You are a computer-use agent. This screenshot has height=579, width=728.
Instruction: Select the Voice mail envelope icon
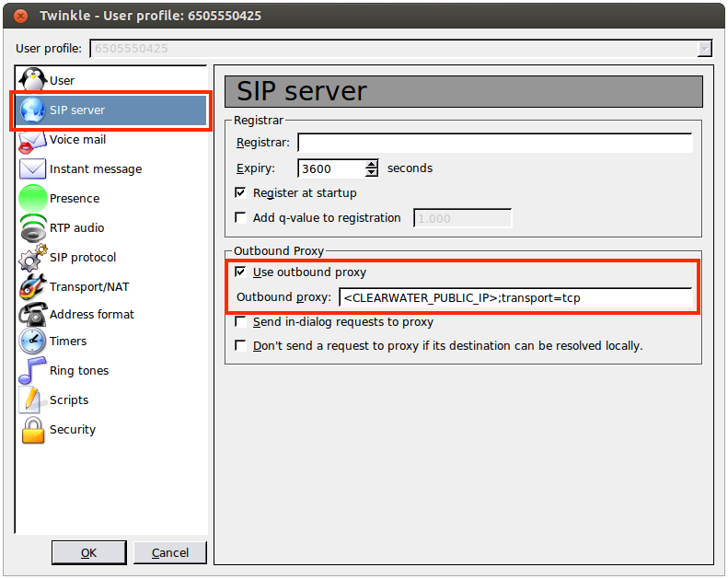tap(33, 140)
